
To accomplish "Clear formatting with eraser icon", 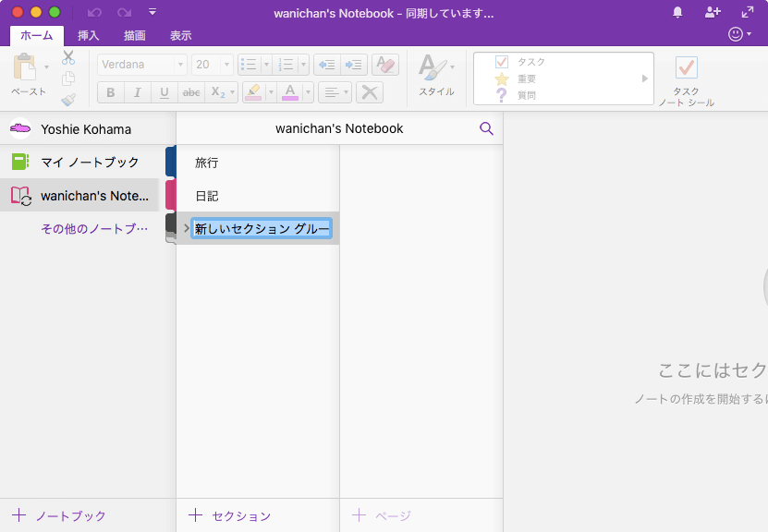I will 385,65.
